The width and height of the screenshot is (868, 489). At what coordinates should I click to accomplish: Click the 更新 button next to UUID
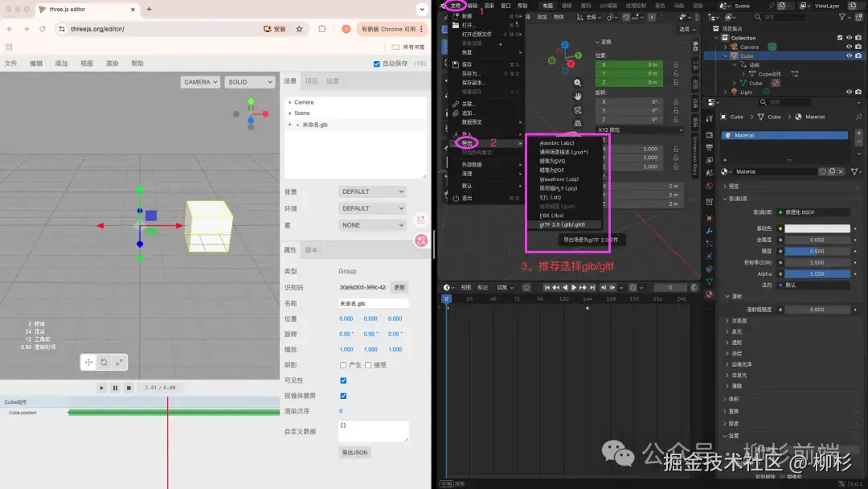399,287
